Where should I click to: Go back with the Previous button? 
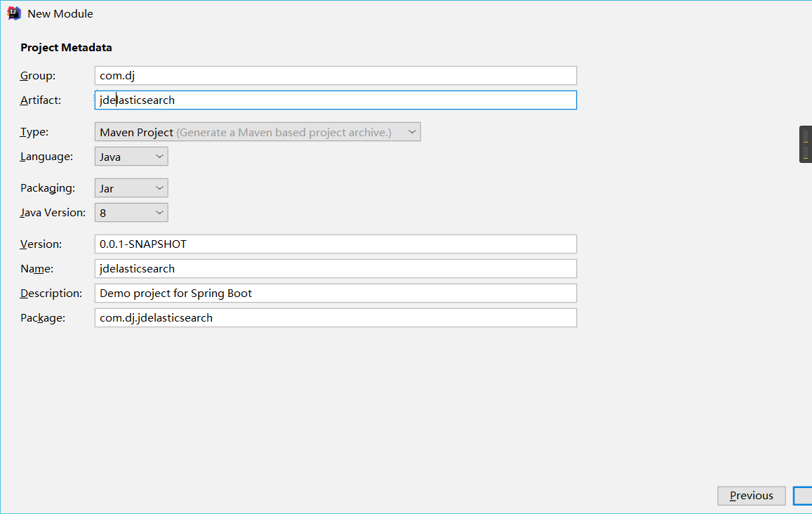752,496
